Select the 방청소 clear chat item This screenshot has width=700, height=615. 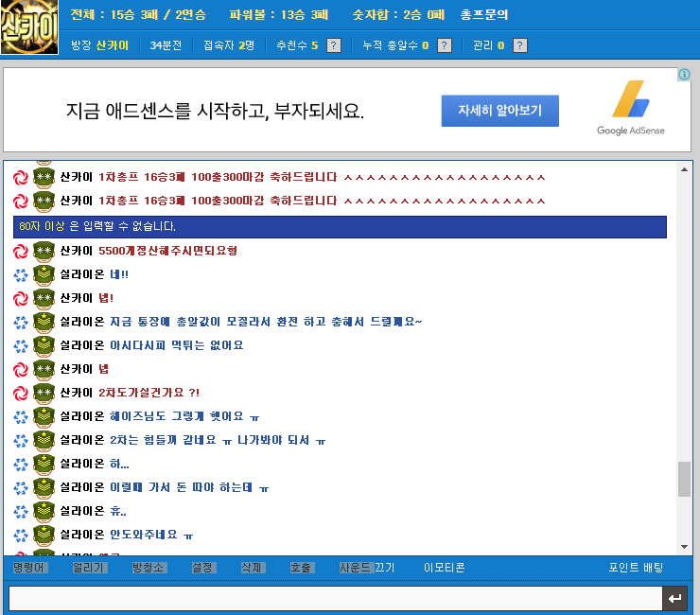(x=149, y=568)
